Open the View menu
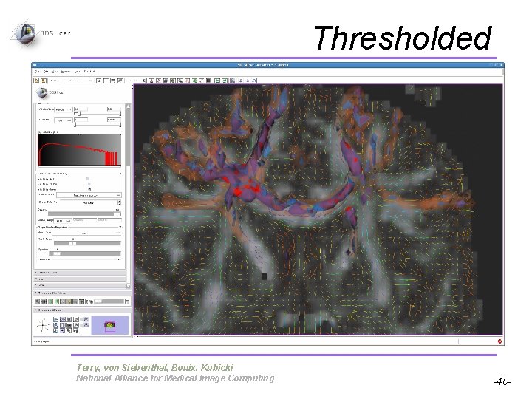The image size is (532, 399). click(x=55, y=72)
